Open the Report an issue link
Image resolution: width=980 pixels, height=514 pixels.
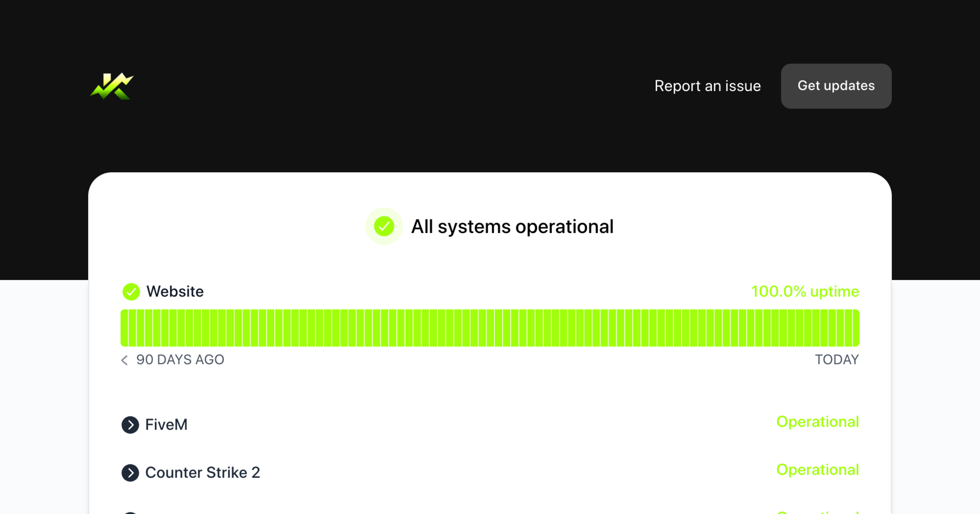pos(707,86)
